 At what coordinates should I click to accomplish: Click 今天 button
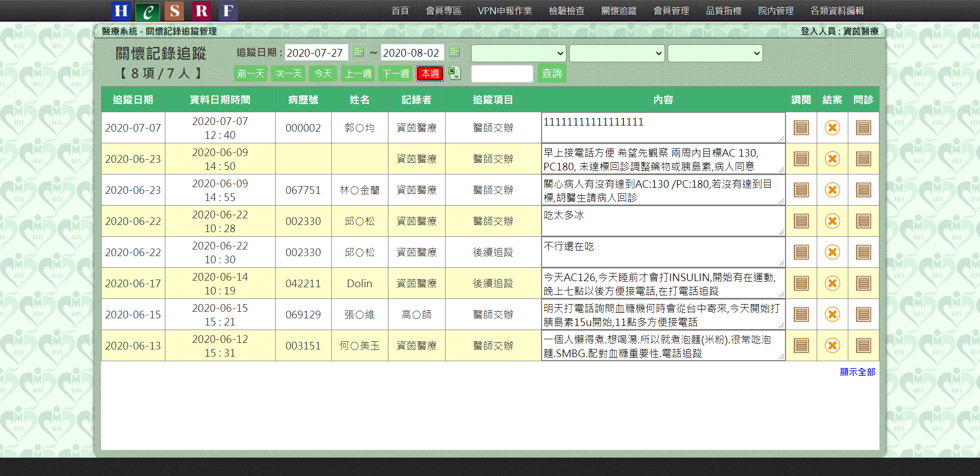tap(323, 73)
